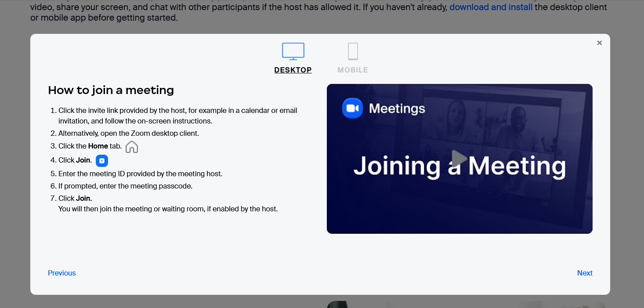Switch to the DESKTOP tab
The width and height of the screenshot is (644, 308).
[293, 69]
